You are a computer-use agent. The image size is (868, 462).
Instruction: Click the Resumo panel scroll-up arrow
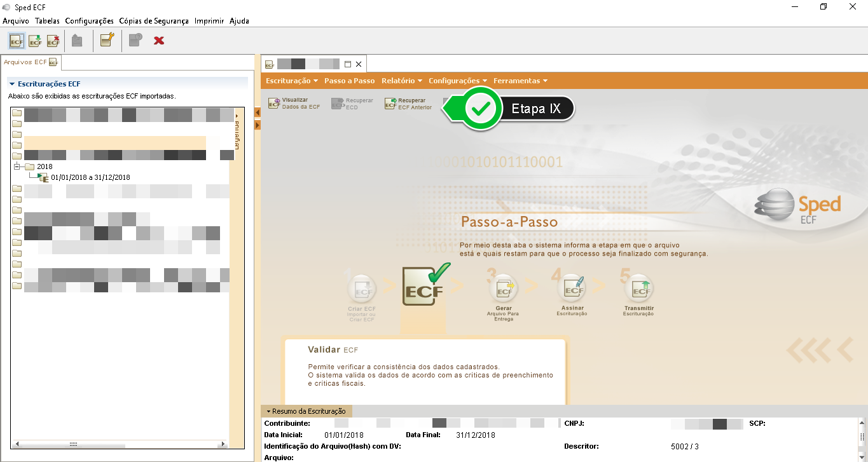tap(862, 423)
